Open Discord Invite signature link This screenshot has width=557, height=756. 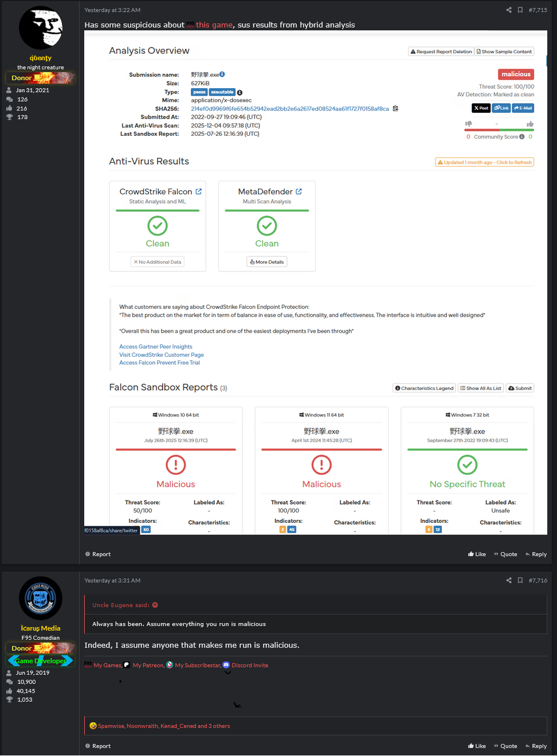coord(250,665)
